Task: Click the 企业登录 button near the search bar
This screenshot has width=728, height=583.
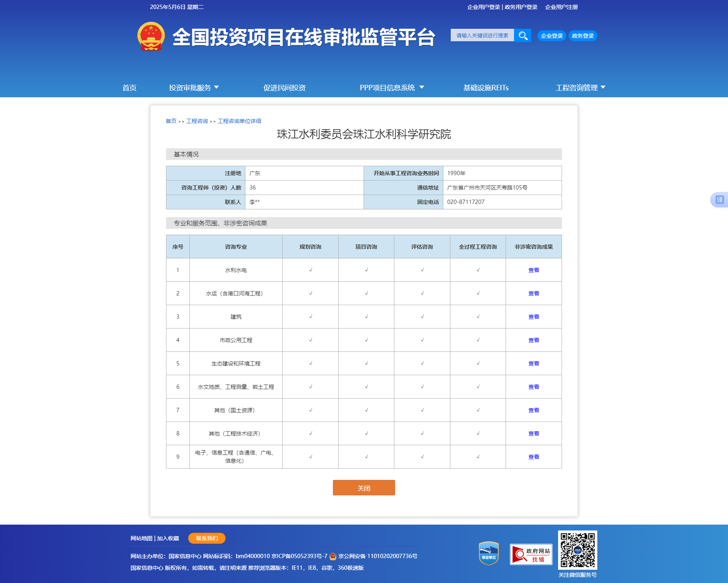Action: point(551,35)
